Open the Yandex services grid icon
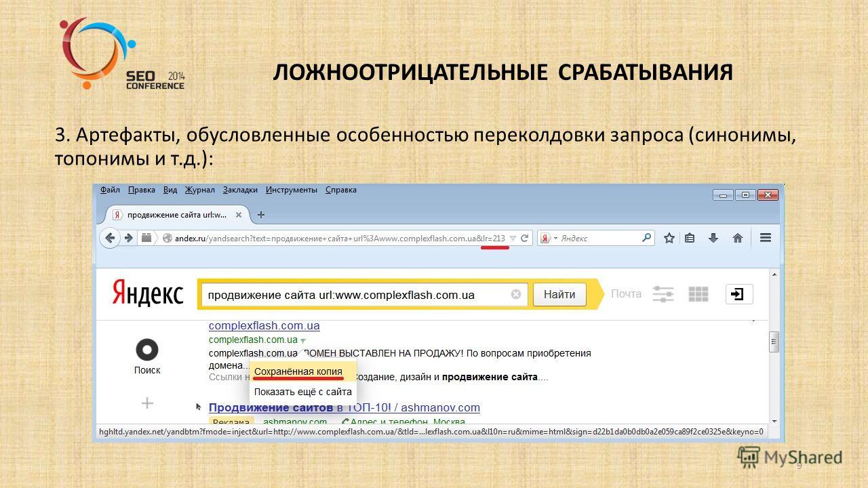 [698, 294]
